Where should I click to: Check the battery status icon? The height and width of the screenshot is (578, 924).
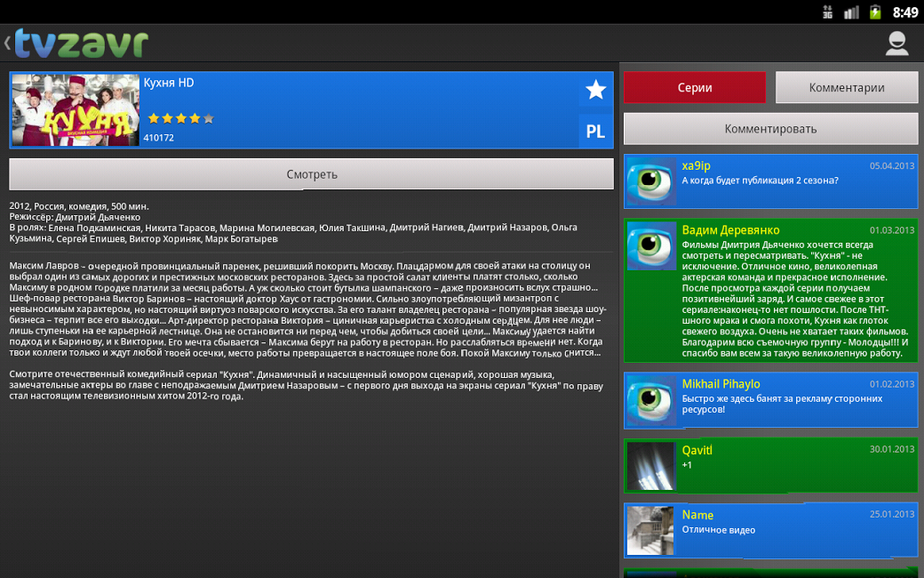point(875,12)
